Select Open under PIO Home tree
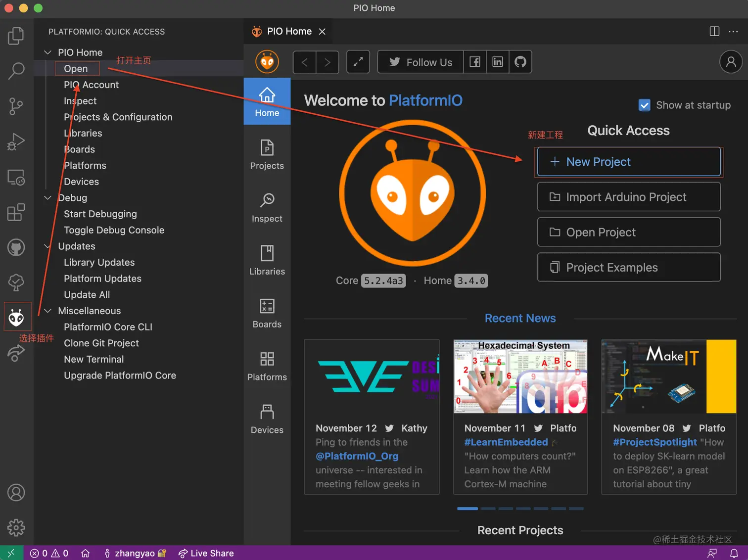Viewport: 748px width, 560px height. (x=76, y=69)
